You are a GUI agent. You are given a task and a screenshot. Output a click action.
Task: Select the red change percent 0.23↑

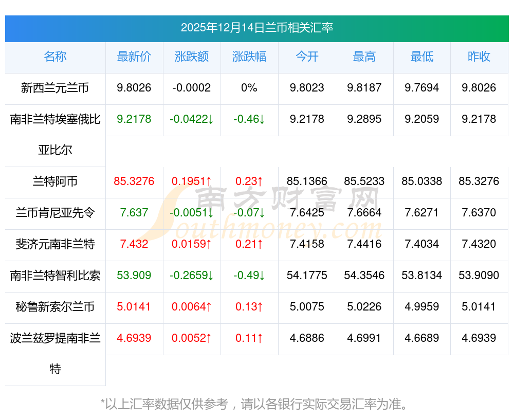(x=249, y=181)
